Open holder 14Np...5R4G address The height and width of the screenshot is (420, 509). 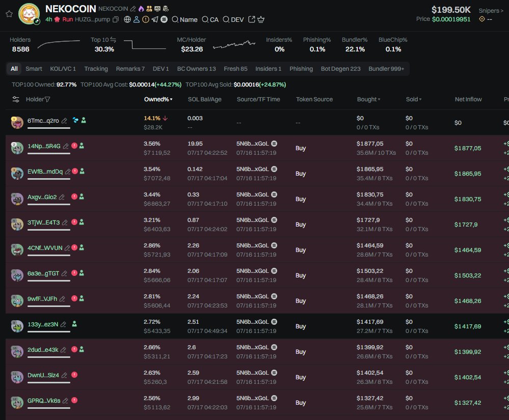[x=44, y=146]
